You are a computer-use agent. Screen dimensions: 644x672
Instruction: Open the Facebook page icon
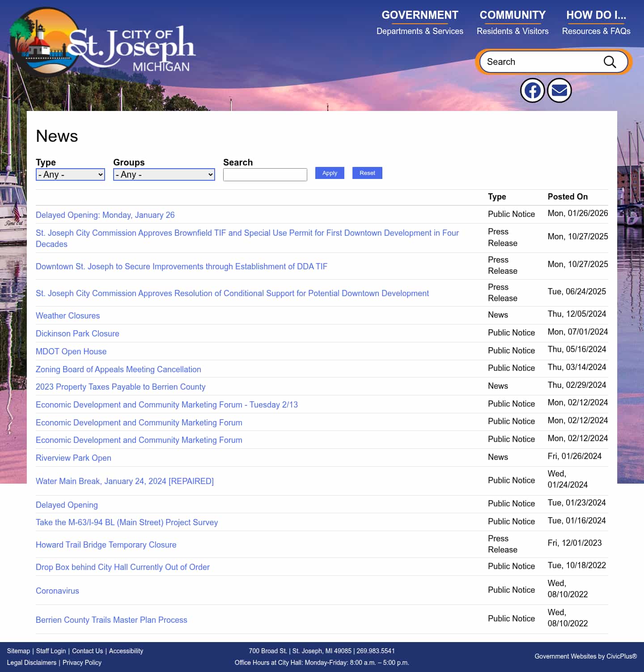pos(532,90)
